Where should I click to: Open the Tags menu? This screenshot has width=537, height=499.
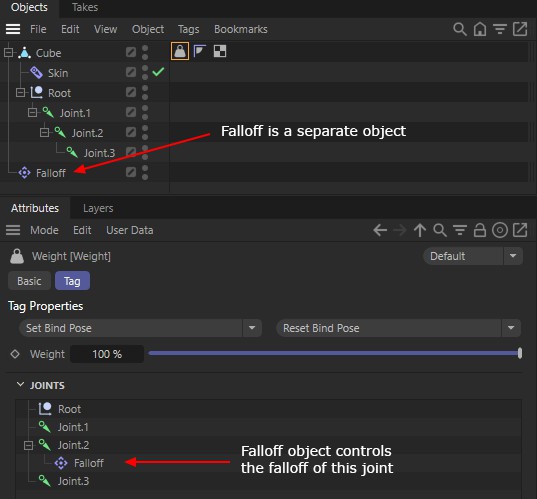(x=188, y=29)
